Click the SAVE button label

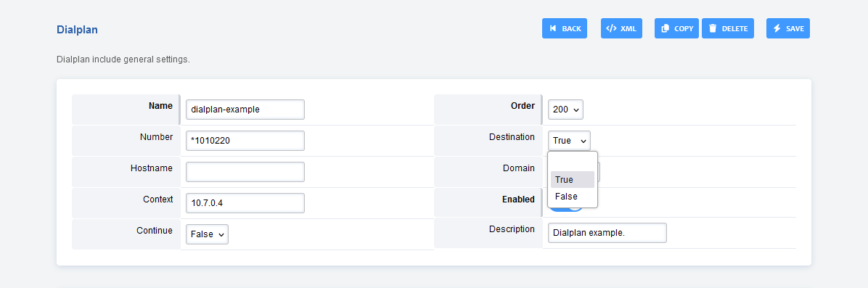point(795,28)
